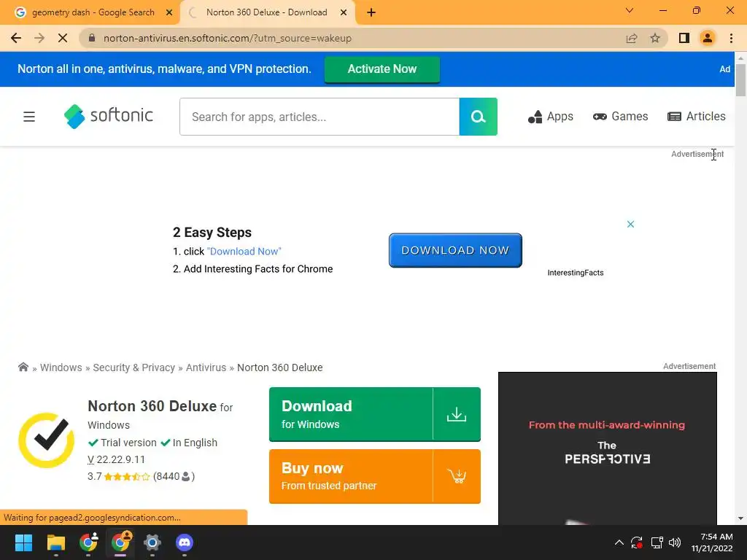
Task: Click the home breadcrumb icon
Action: pyautogui.click(x=23, y=367)
